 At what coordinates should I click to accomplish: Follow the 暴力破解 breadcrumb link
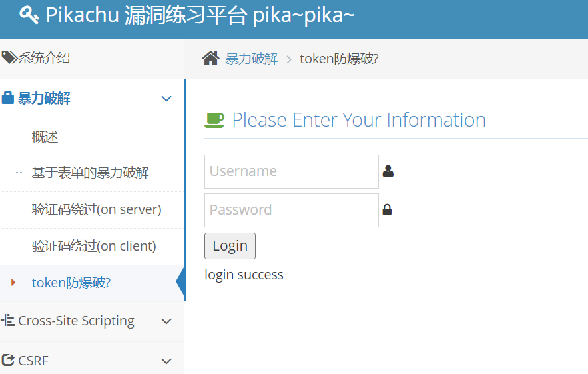tap(252, 59)
